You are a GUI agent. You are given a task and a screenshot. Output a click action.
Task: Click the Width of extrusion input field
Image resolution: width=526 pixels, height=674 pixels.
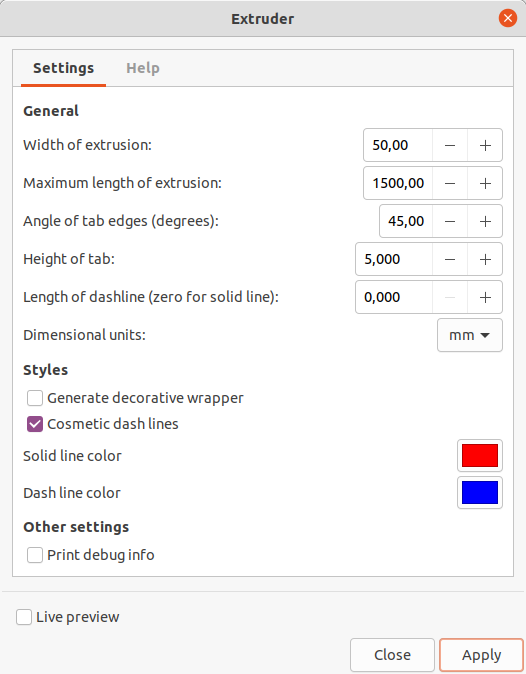tap(398, 145)
